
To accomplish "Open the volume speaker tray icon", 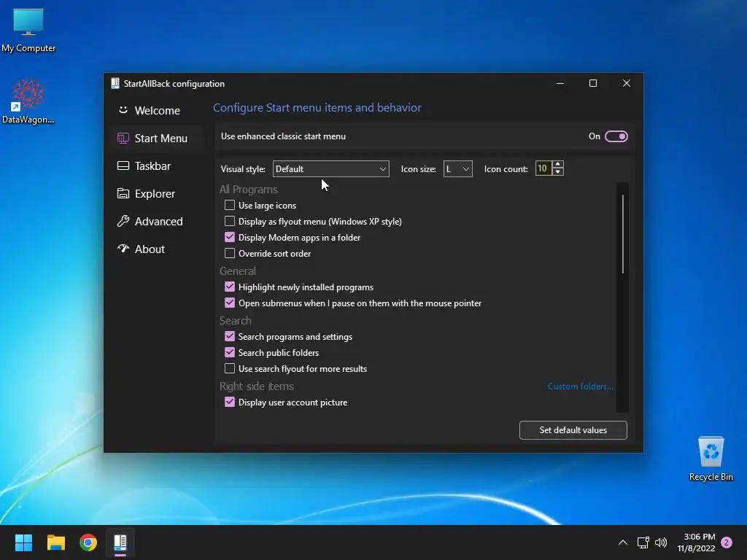I will click(x=661, y=542).
